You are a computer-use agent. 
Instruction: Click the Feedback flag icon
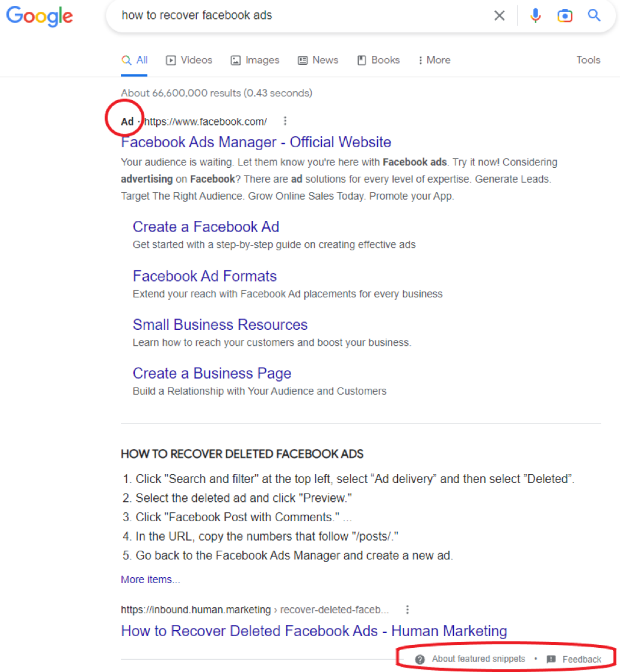(x=551, y=659)
